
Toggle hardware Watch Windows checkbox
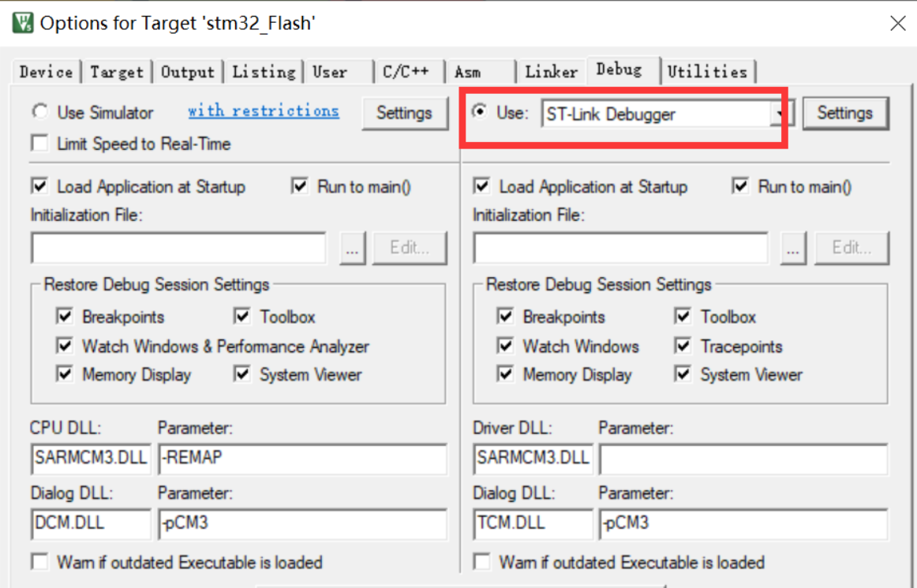coord(505,345)
